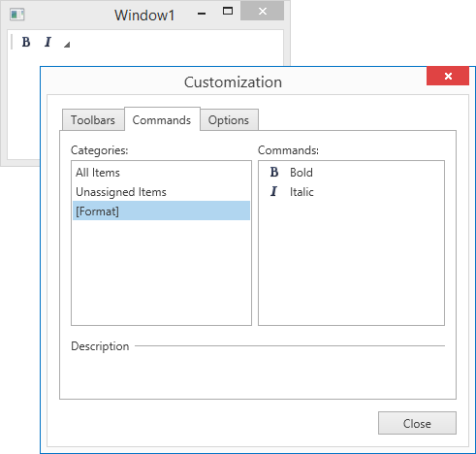
Task: Click the Close button
Action: [417, 423]
